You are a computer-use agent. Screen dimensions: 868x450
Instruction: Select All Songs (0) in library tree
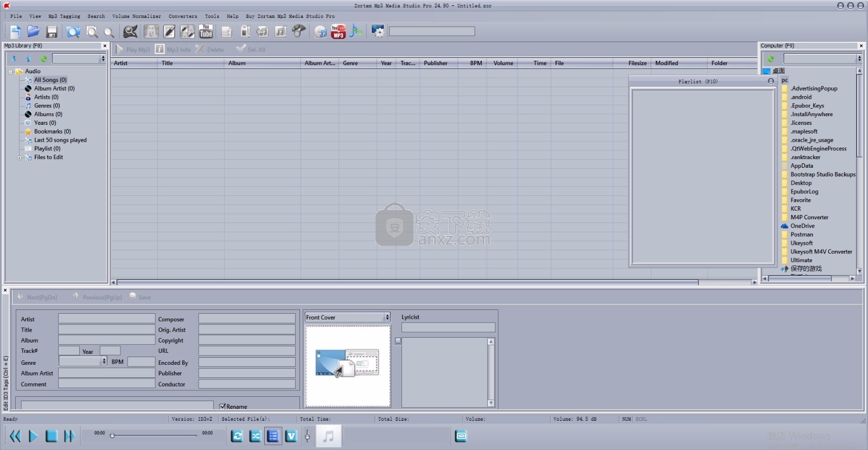[x=50, y=80]
